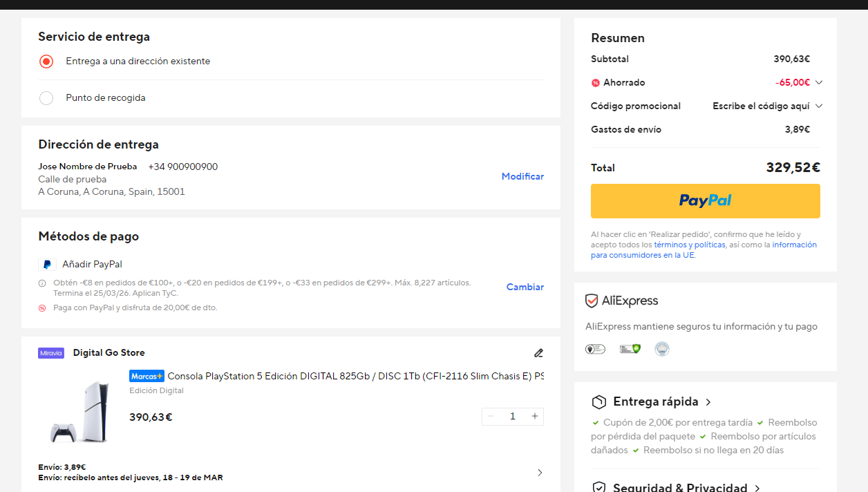868x492 pixels.
Task: Click Modificar to edit delivery address
Action: [522, 176]
